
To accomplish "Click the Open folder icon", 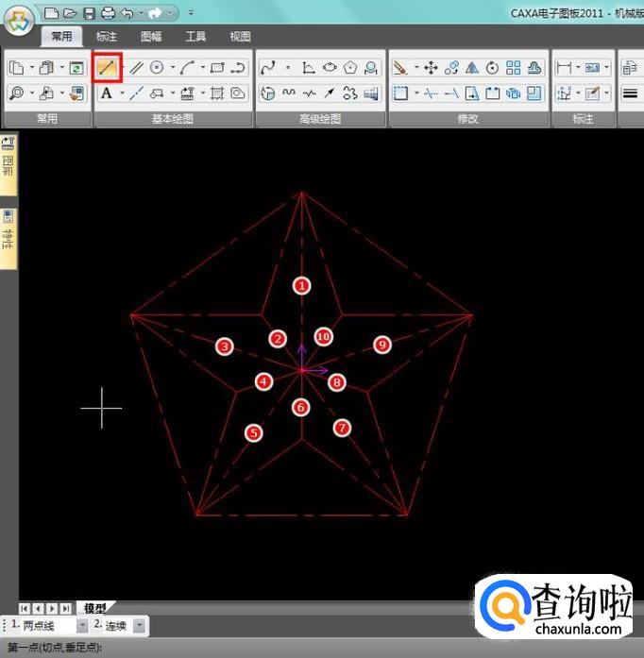I will click(x=70, y=13).
